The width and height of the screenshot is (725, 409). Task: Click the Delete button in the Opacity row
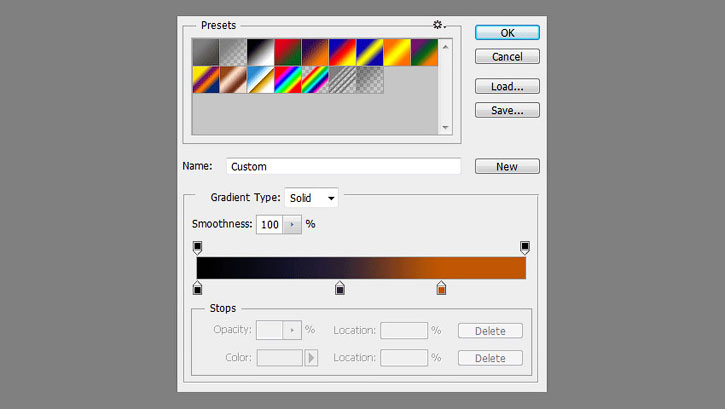490,331
